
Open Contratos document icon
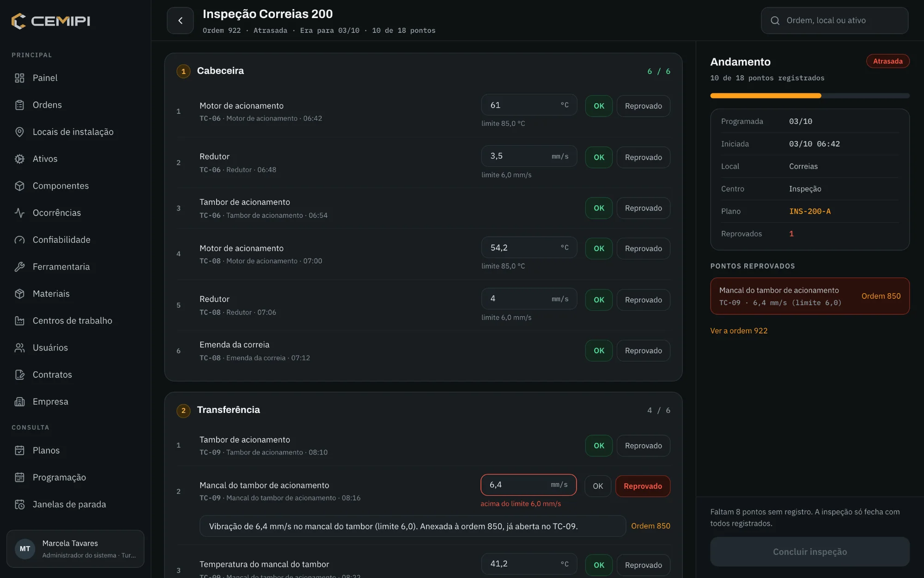[19, 375]
